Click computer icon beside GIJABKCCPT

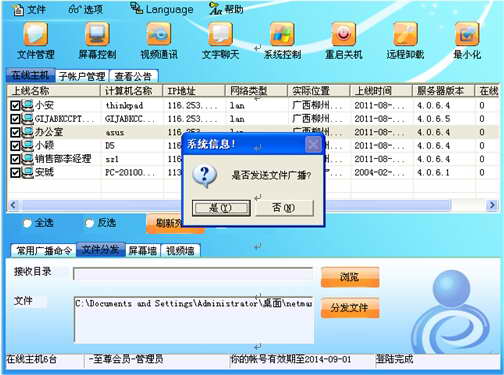(x=27, y=119)
